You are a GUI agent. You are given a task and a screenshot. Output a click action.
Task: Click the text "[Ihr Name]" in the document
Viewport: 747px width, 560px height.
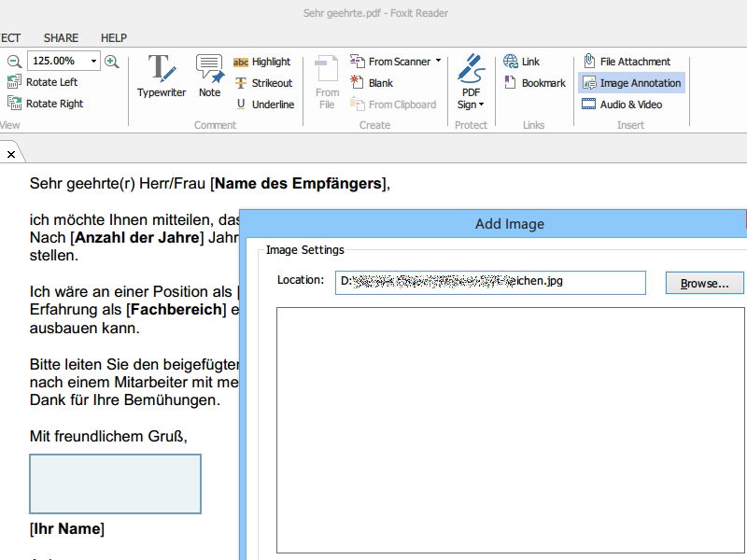point(67,528)
